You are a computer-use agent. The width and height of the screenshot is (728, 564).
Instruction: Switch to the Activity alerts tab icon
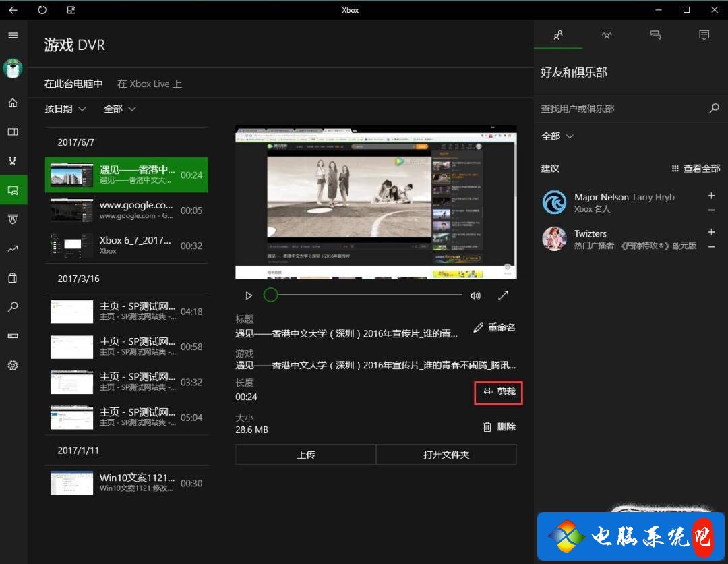pos(704,35)
